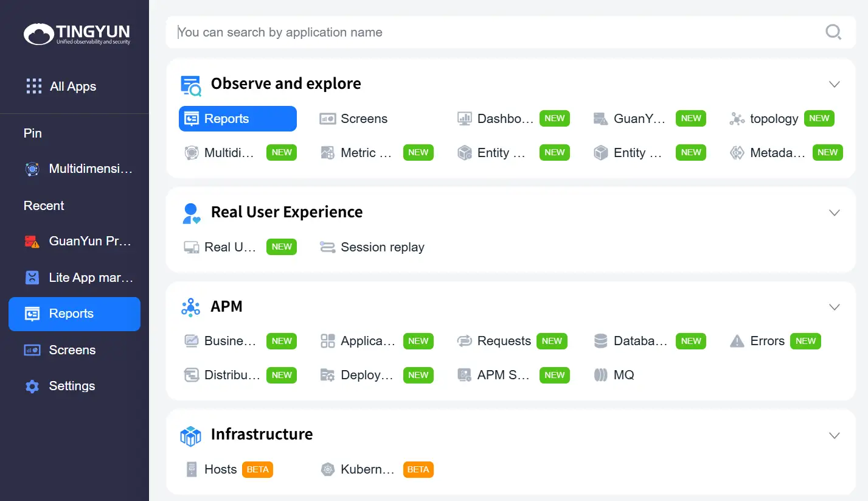
Task: Open the topology app icon
Action: click(737, 119)
